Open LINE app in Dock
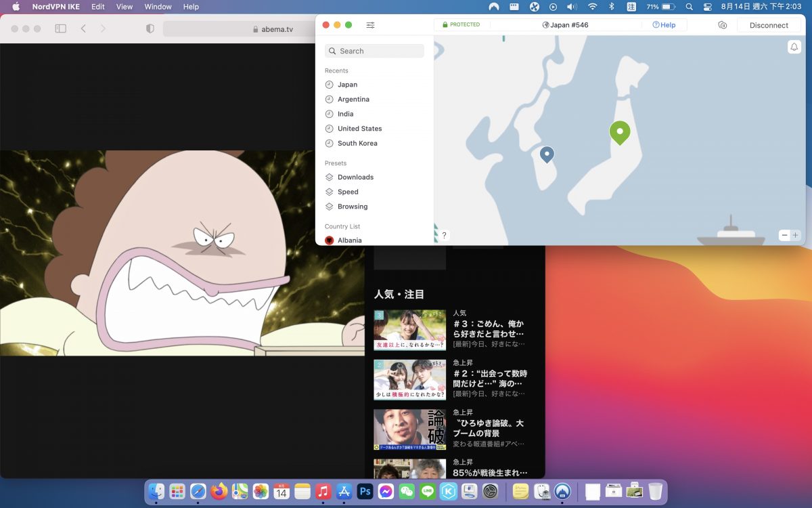Screen dimensions: 812x508 point(428,492)
